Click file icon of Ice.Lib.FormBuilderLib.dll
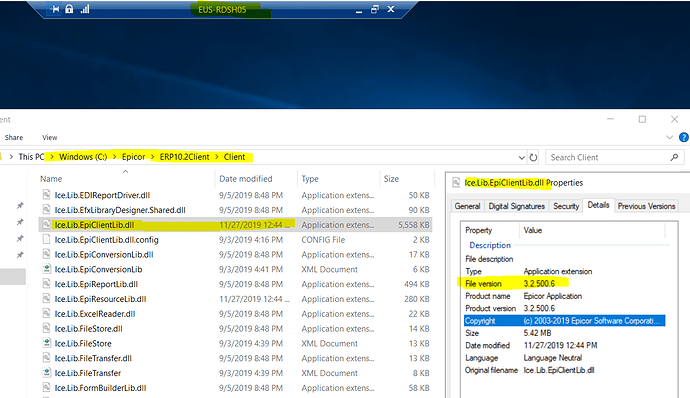The height and width of the screenshot is (398, 690). pyautogui.click(x=46, y=387)
